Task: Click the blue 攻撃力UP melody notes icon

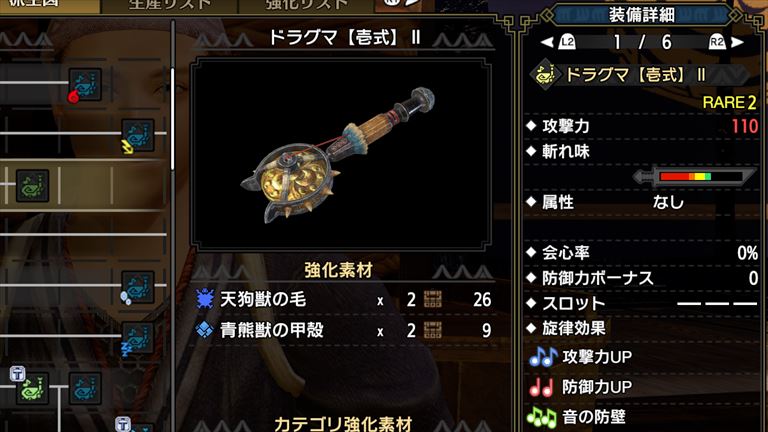Action: 543,357
